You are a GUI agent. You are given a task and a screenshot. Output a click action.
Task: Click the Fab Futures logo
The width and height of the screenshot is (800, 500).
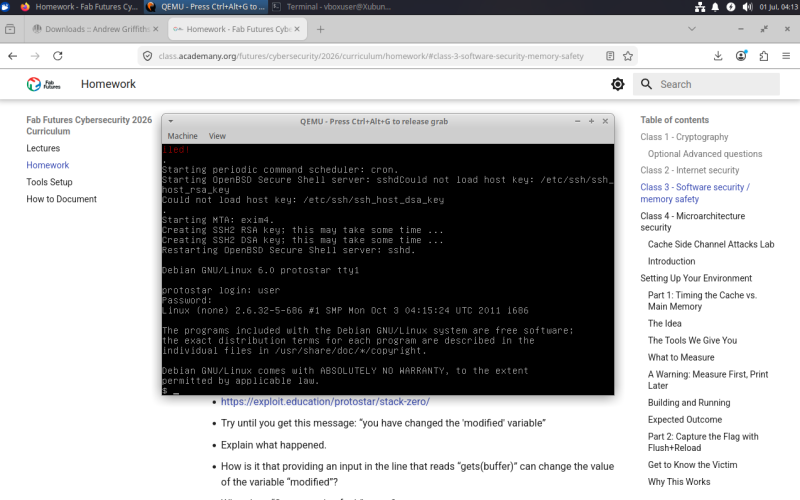[43, 84]
